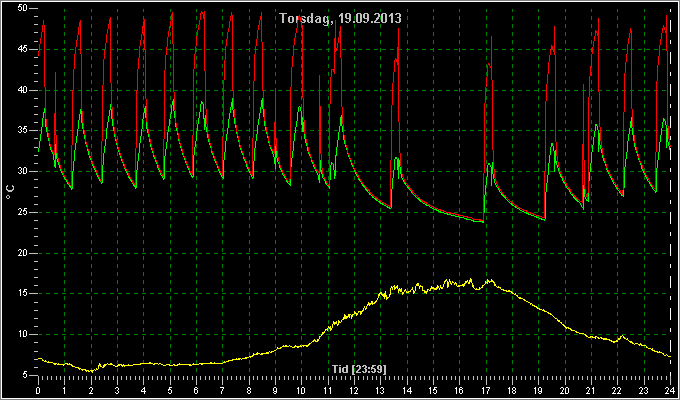
Task: Select hour 22 on the time axis
Action: coord(617,390)
